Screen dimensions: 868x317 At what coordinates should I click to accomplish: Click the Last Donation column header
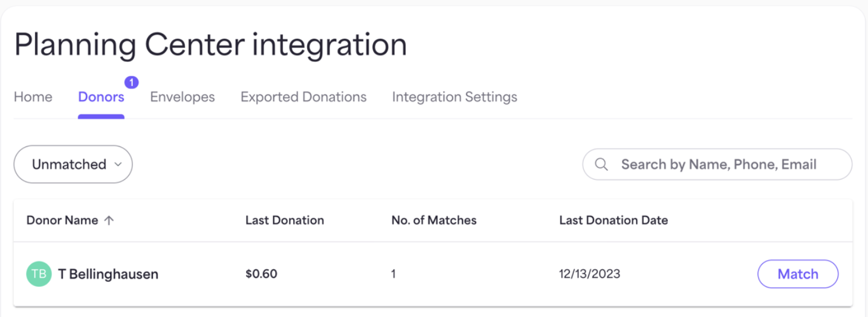tap(285, 220)
